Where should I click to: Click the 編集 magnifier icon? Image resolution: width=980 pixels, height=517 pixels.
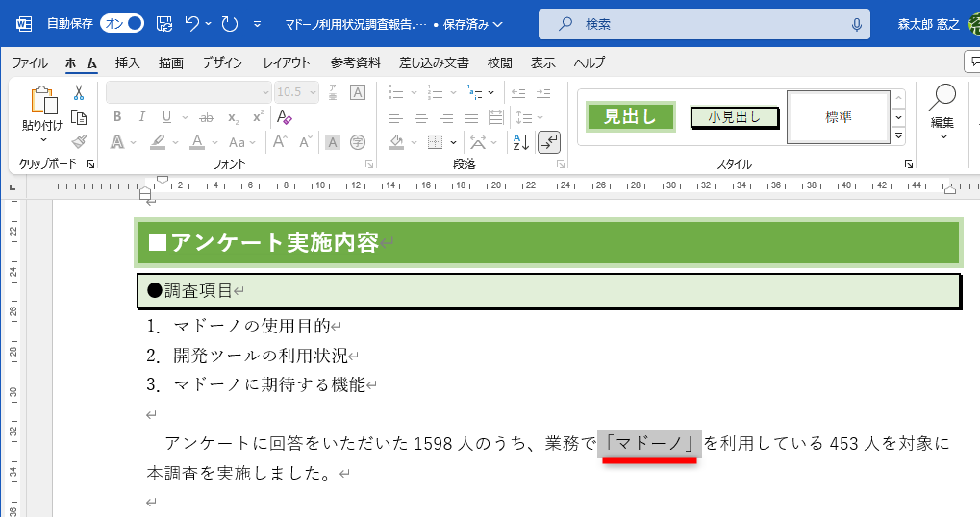942,97
